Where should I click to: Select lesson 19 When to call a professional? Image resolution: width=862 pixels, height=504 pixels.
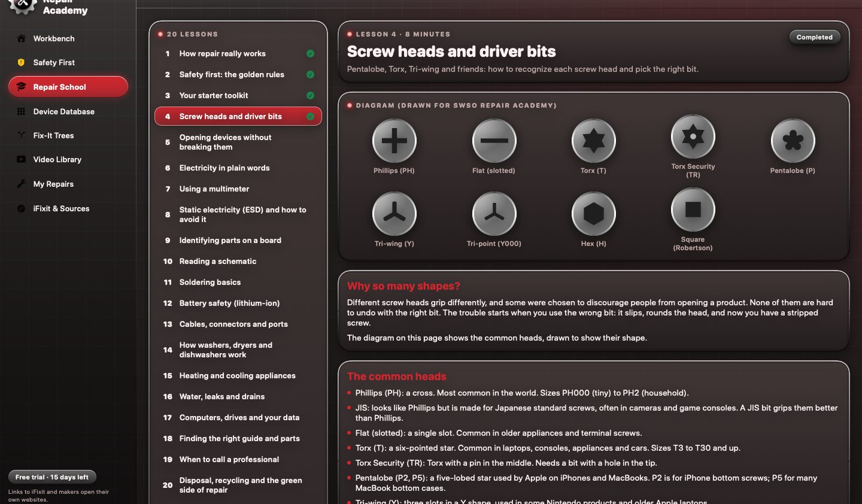238,459
